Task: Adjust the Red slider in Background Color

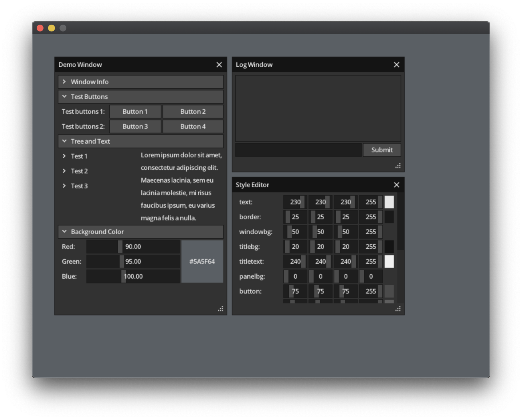Action: tap(133, 246)
